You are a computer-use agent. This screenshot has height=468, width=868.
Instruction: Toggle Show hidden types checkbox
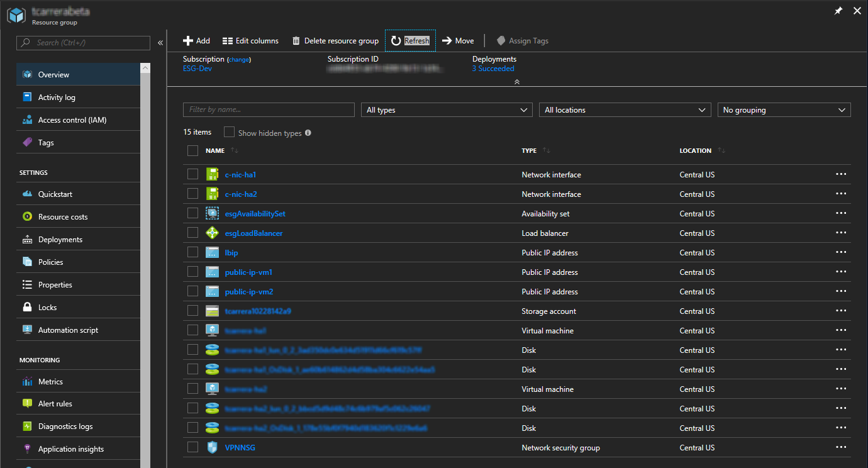click(229, 133)
